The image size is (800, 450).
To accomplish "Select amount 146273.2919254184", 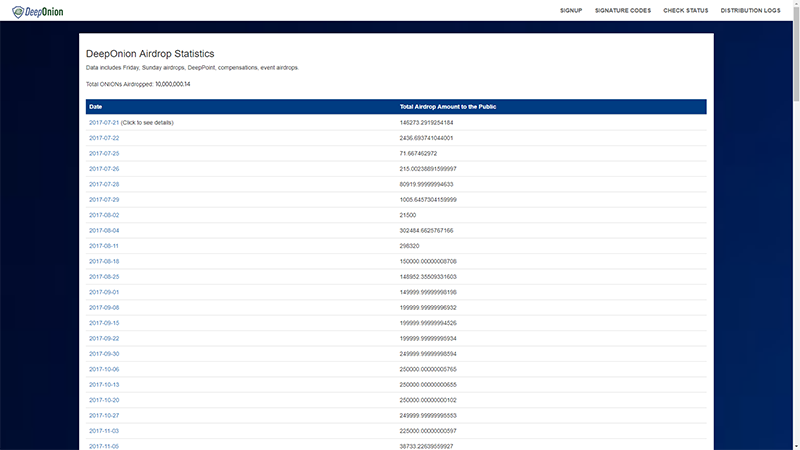I will [x=427, y=122].
